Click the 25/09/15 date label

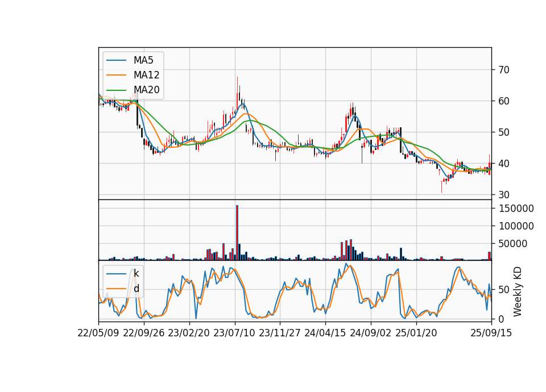[491, 333]
